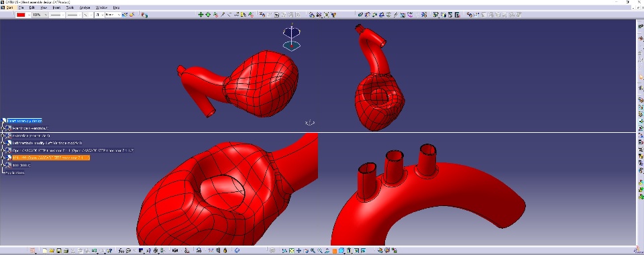Click the New document icon
The image size is (644, 255).
point(44,251)
